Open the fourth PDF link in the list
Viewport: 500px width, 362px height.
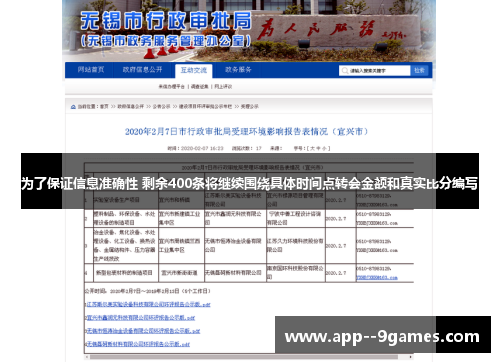[138, 344]
